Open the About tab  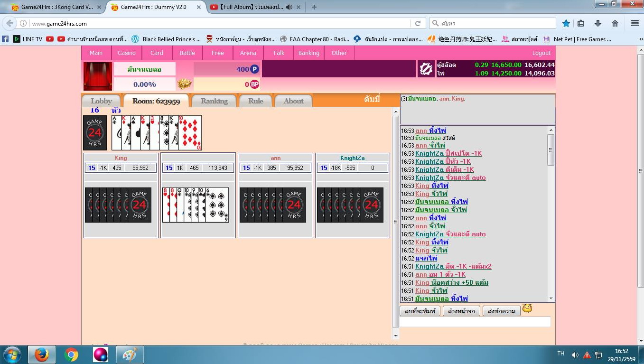pos(293,101)
